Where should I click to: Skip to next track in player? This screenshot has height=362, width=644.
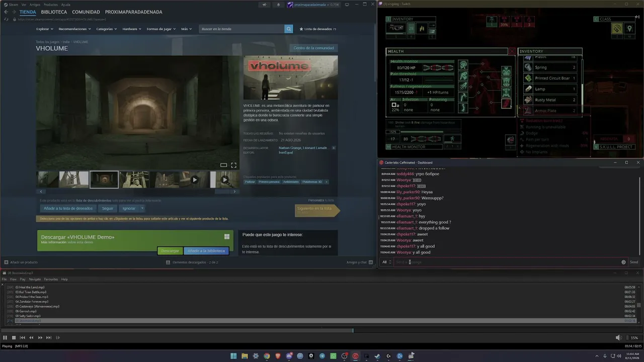[x=49, y=338]
